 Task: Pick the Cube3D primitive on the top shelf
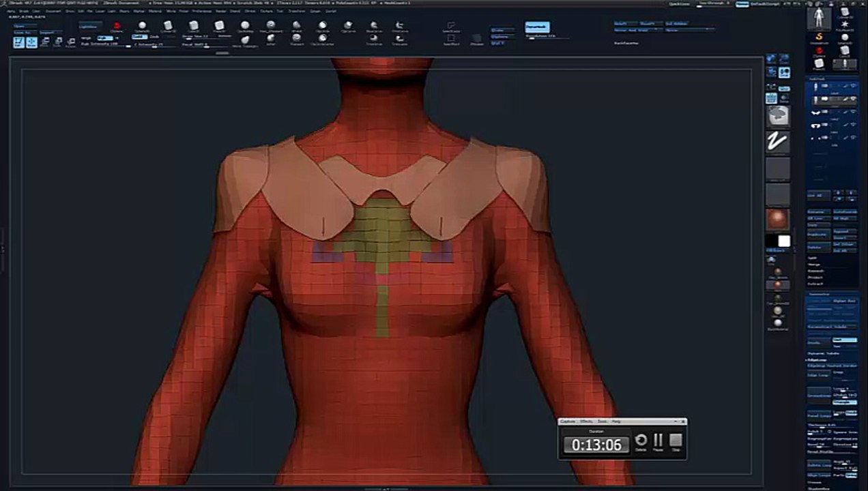pos(194,27)
